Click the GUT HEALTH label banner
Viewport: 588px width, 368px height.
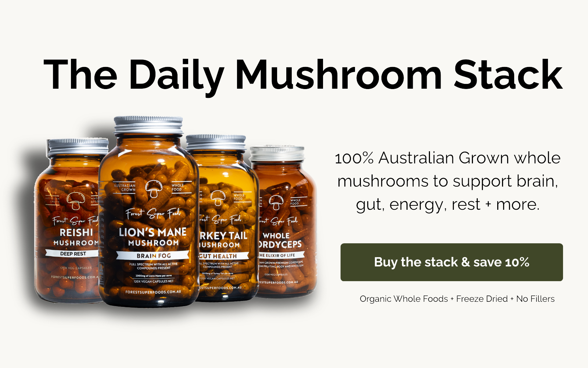tap(223, 256)
